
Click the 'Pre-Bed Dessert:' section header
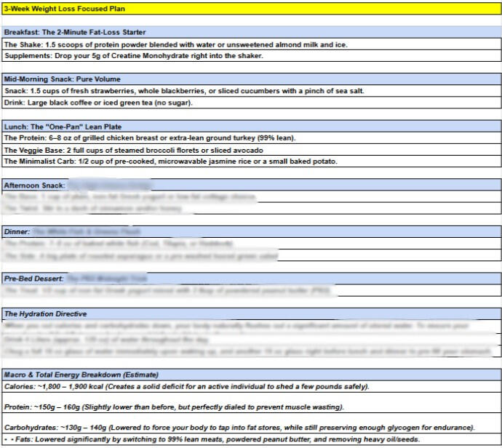(x=251, y=279)
